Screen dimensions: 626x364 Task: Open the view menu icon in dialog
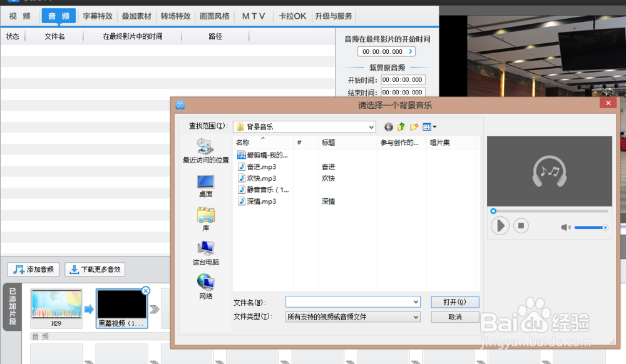(x=429, y=127)
